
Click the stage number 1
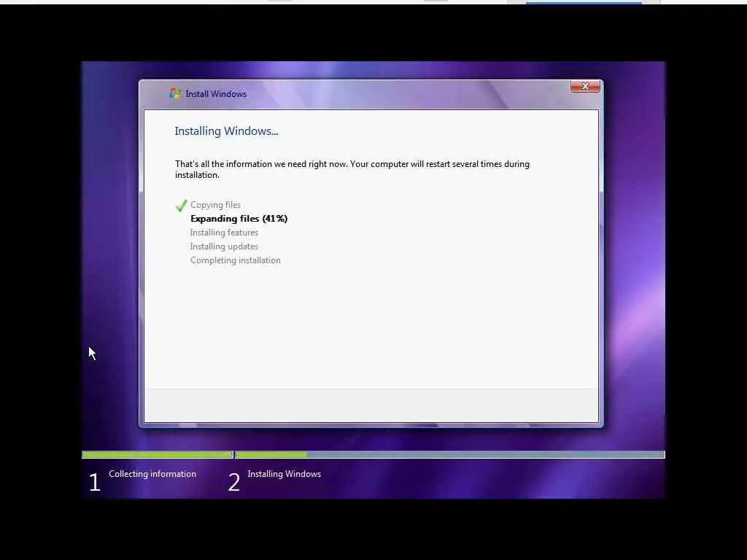click(94, 482)
